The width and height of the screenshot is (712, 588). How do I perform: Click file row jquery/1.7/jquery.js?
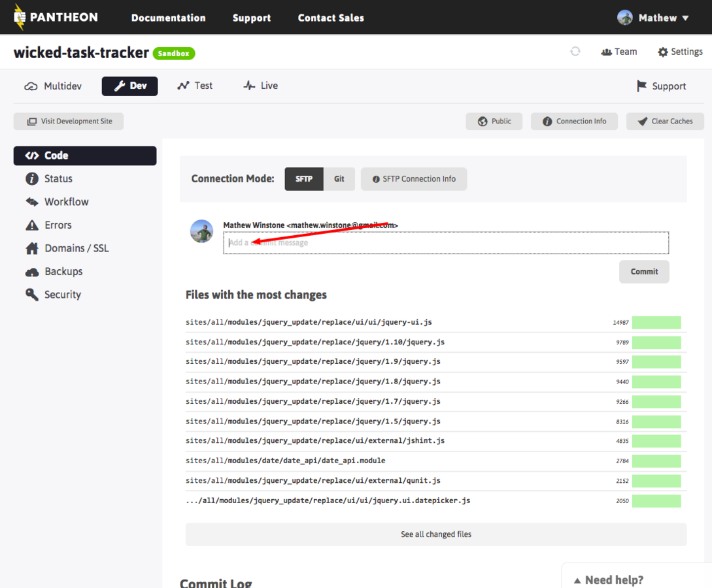[x=436, y=402]
